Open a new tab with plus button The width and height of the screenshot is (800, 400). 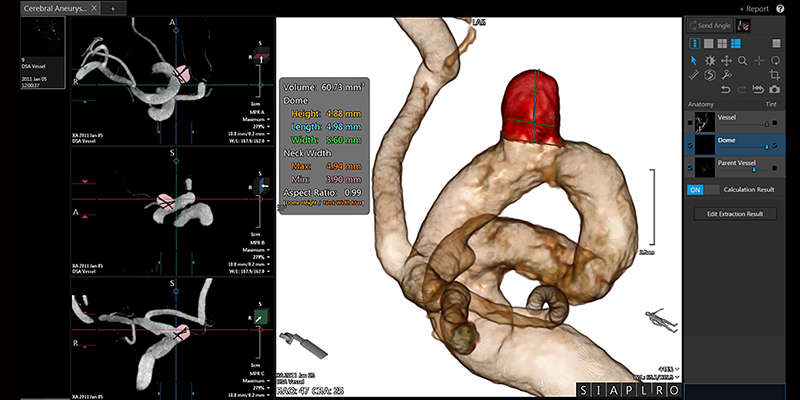pyautogui.click(x=112, y=7)
